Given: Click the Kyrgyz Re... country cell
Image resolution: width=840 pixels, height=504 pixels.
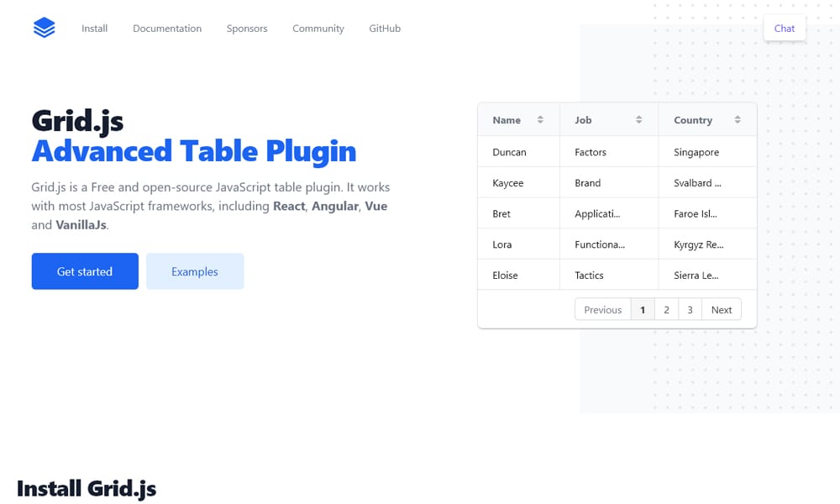Looking at the screenshot, I should (x=707, y=244).
